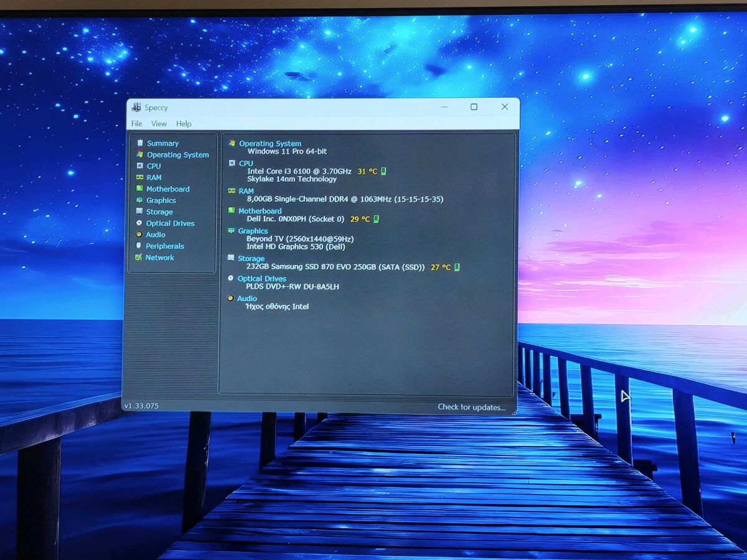Click the Operating System icon in sidebar
Screen dimensions: 747x560
tap(140, 154)
